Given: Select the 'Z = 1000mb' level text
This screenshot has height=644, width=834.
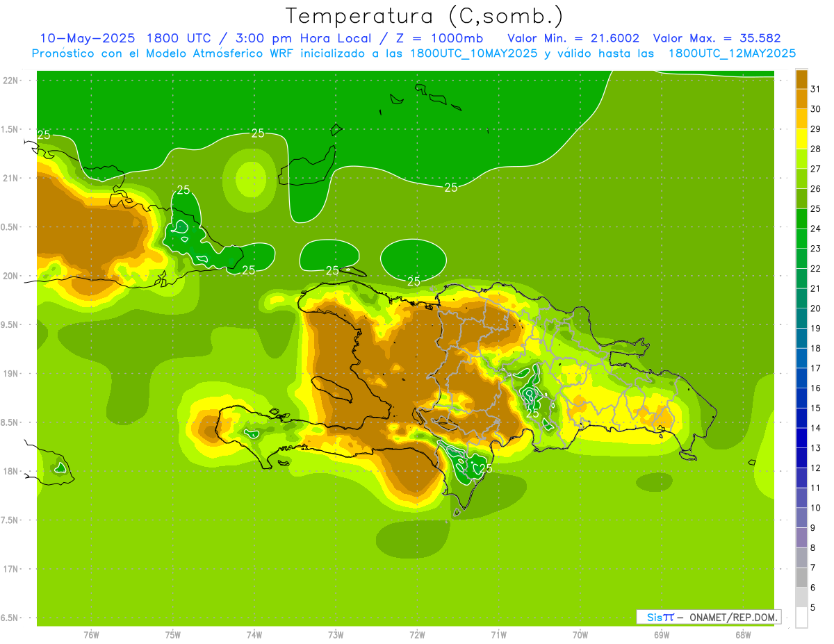Looking at the screenshot, I should 439,38.
